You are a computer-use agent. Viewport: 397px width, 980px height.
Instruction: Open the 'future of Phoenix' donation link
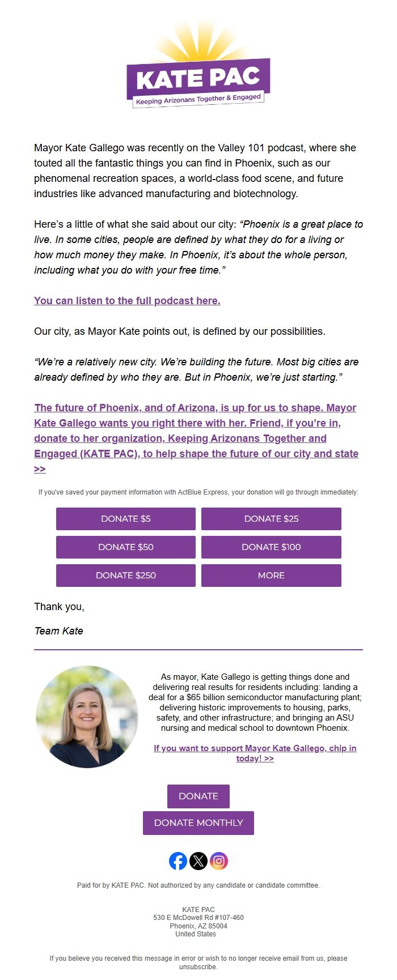(196, 431)
